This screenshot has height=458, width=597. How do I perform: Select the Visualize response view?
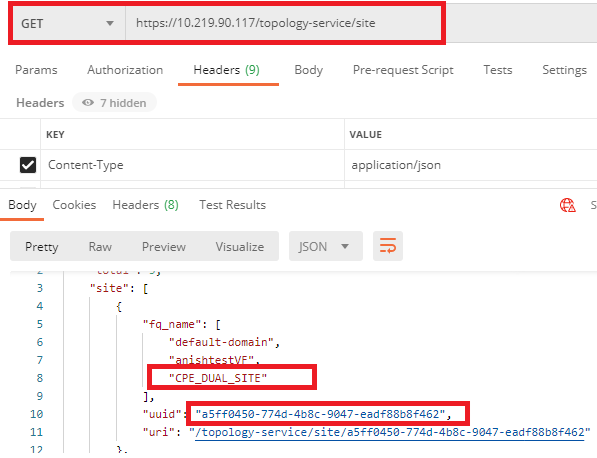240,247
